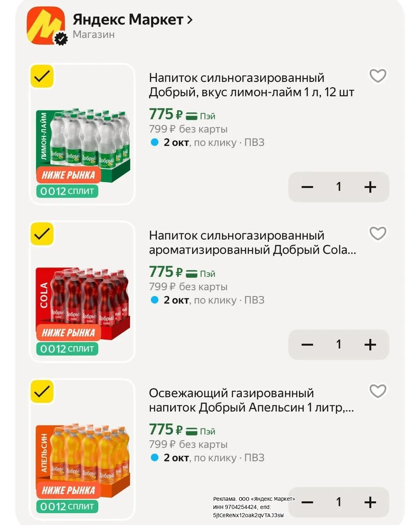Open the лимон-лайм product thumbnail

[83, 134]
